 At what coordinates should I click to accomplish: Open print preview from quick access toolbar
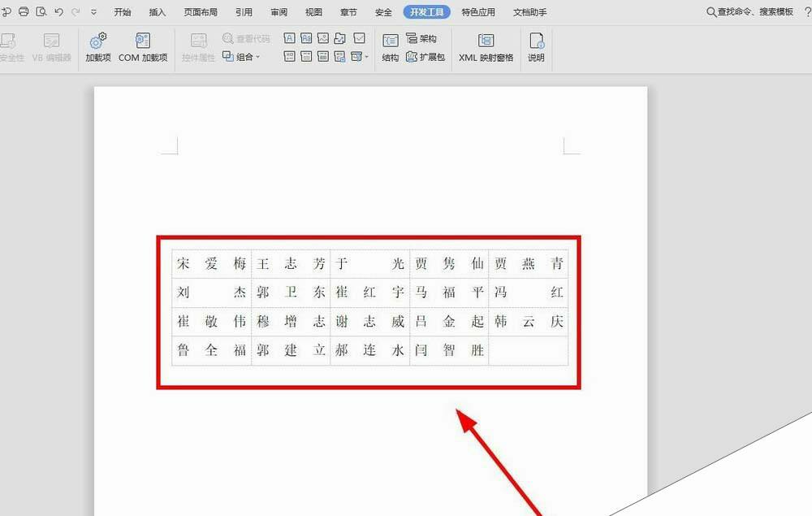coord(41,11)
